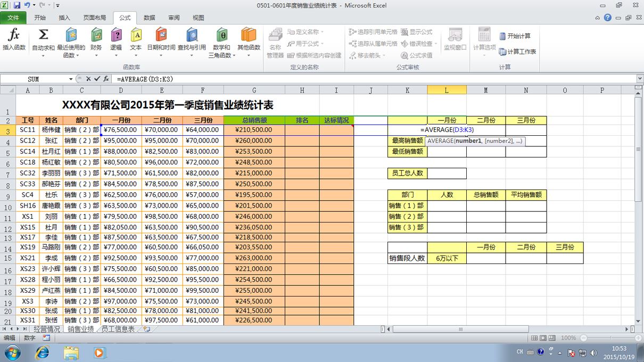This screenshot has height=362, width=644.
Task: Open the media player taskbar icon
Action: point(99,352)
